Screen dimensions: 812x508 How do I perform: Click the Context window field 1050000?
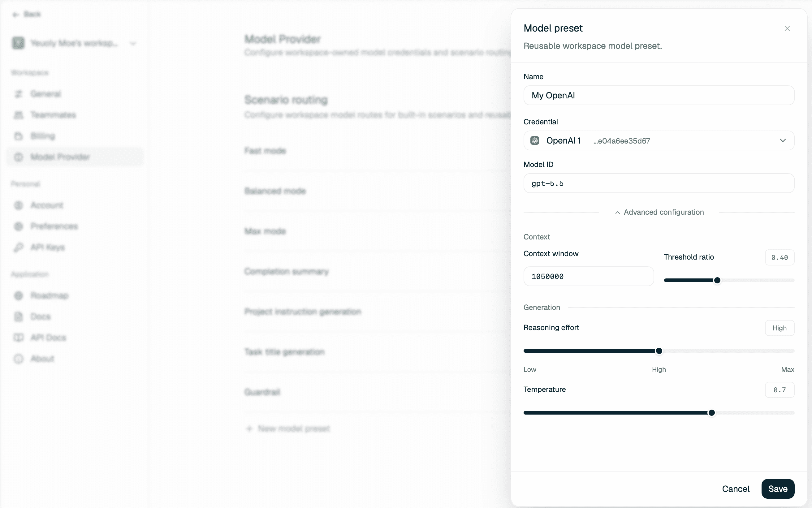pyautogui.click(x=589, y=277)
